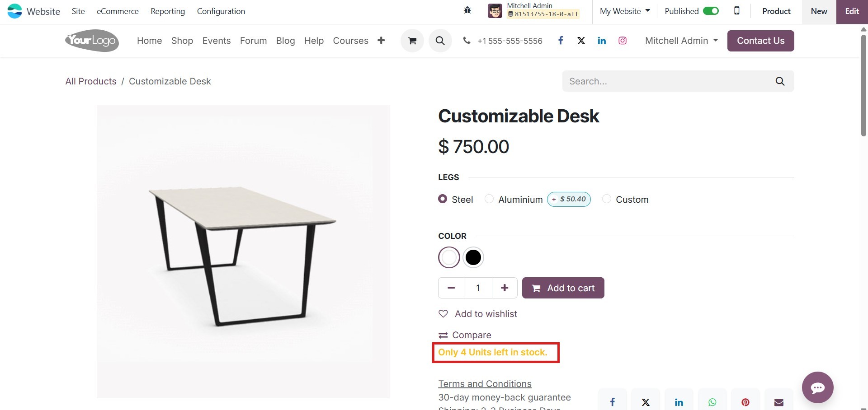
Task: Click the Add to cart button
Action: tap(563, 288)
